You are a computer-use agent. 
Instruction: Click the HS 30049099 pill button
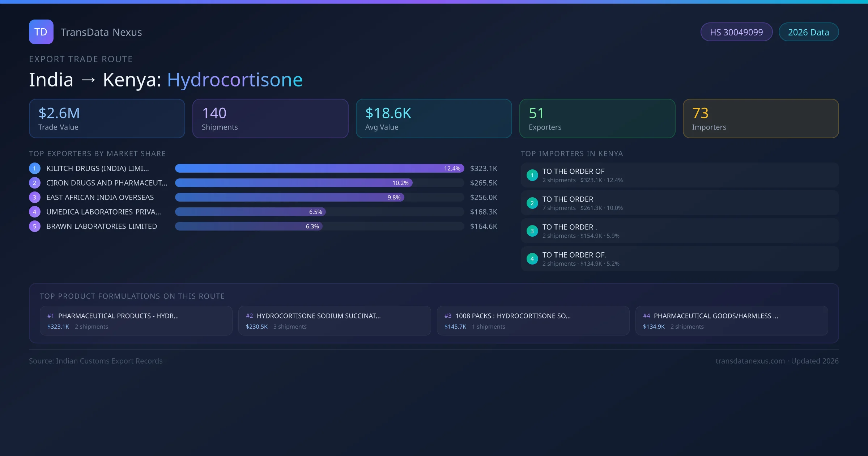736,32
